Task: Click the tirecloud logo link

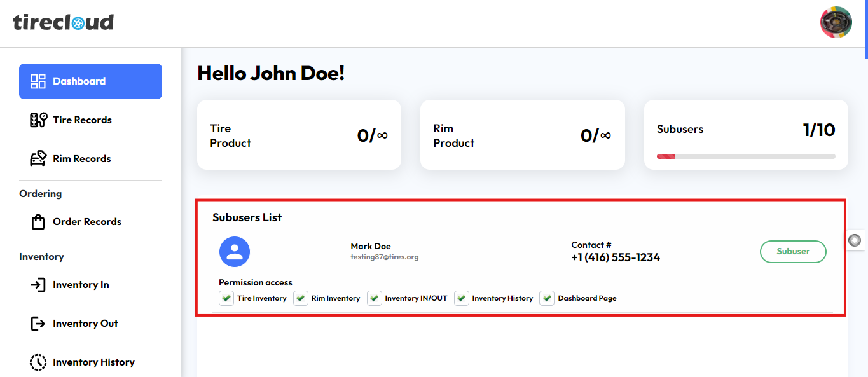Action: (64, 23)
